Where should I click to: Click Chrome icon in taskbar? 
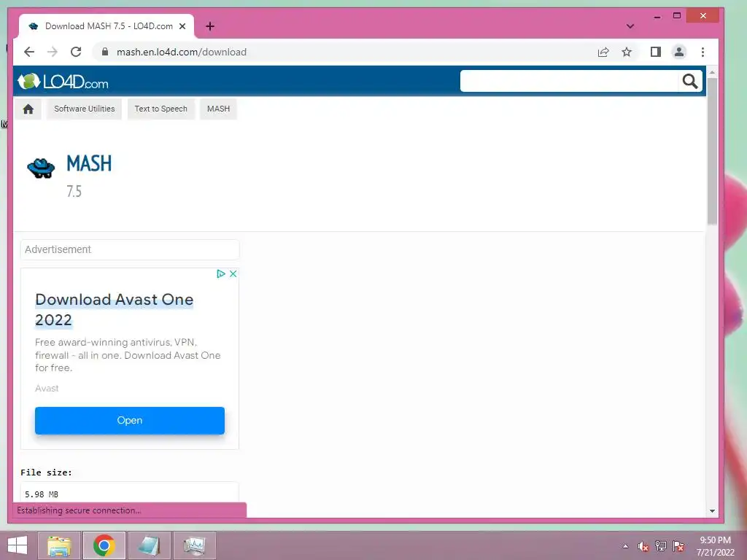[x=104, y=545]
